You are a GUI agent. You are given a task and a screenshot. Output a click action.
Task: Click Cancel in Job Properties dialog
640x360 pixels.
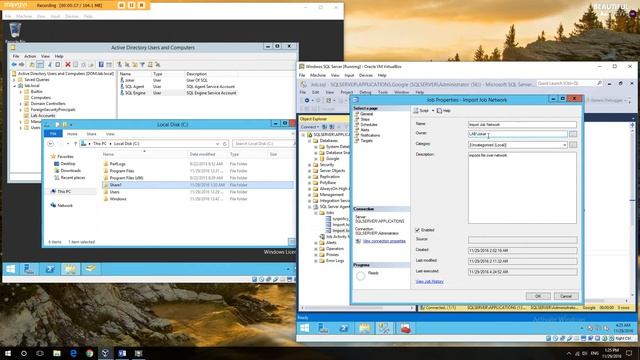pyautogui.click(x=566, y=296)
